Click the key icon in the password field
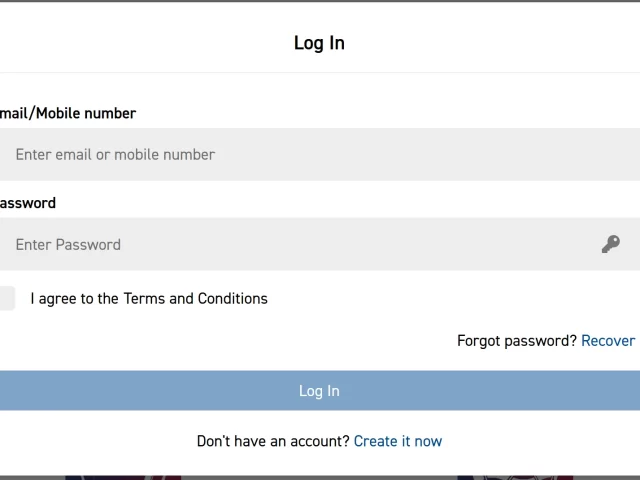This screenshot has width=640, height=480. point(610,244)
